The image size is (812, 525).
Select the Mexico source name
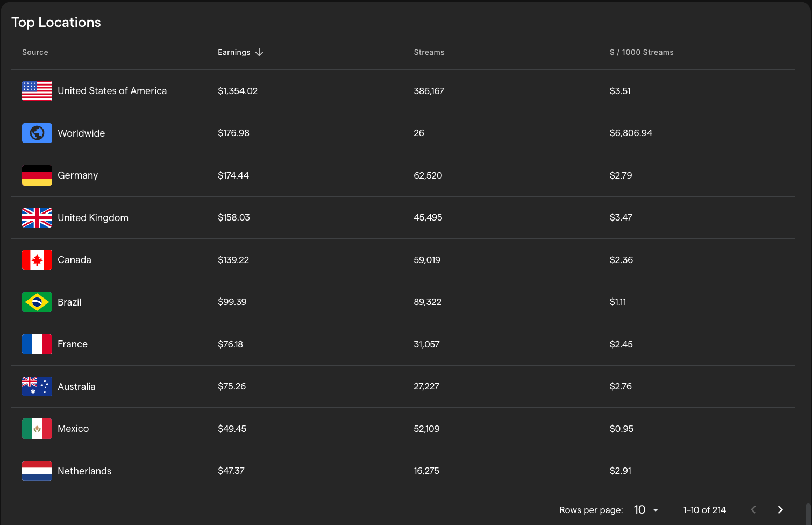coord(73,429)
